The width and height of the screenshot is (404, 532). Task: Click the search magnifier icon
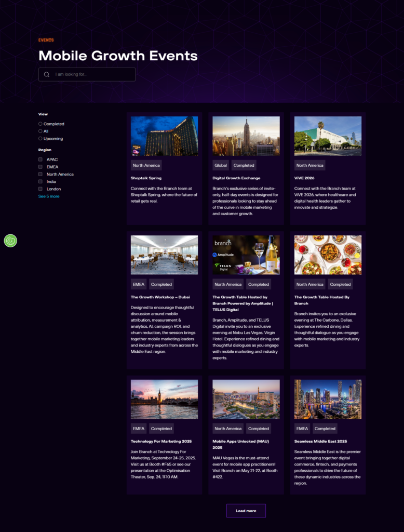[47, 74]
